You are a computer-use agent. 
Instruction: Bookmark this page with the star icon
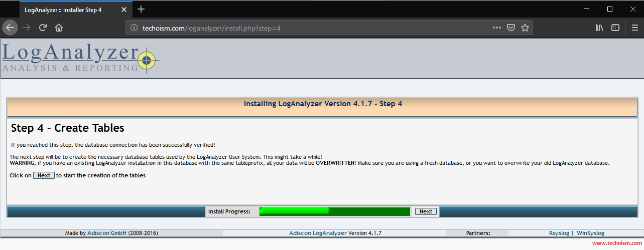click(x=525, y=28)
